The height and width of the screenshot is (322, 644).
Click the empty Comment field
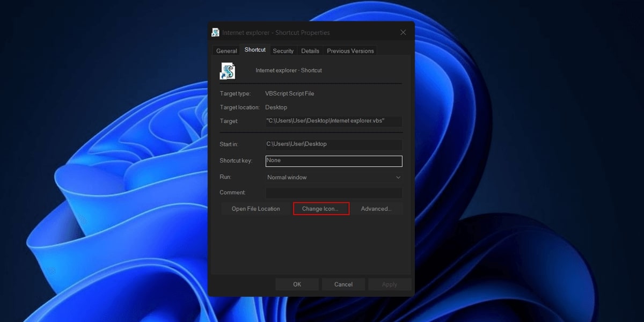333,192
